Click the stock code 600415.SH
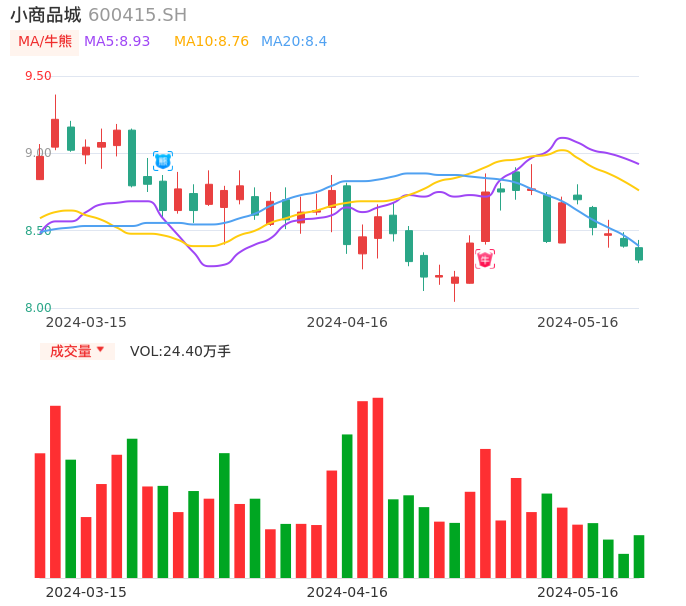The height and width of the screenshot is (606, 686). pos(137,15)
